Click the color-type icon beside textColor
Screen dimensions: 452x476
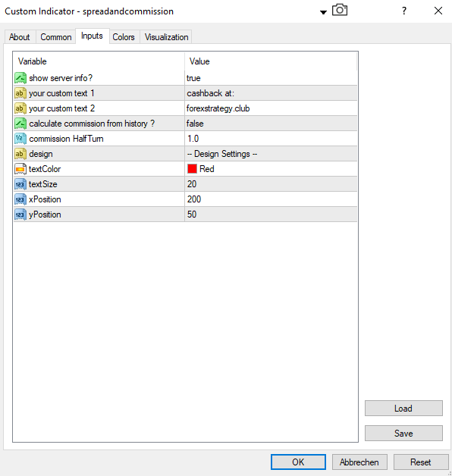tap(20, 169)
